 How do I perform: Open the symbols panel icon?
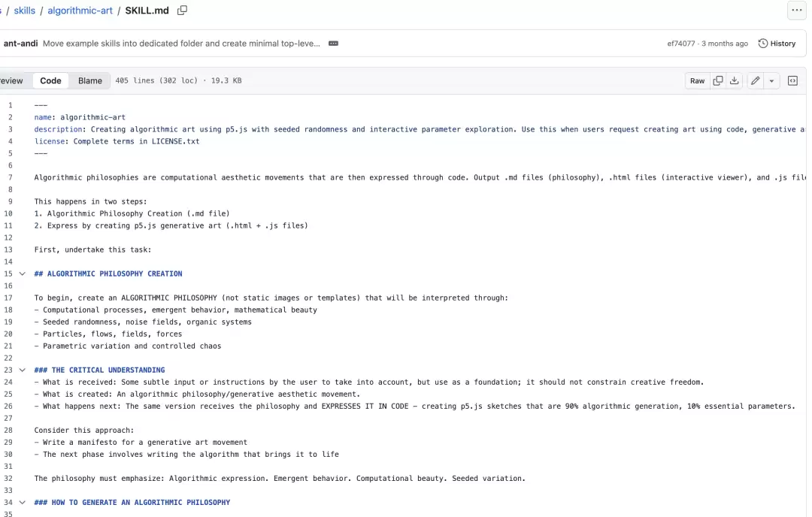pos(792,80)
